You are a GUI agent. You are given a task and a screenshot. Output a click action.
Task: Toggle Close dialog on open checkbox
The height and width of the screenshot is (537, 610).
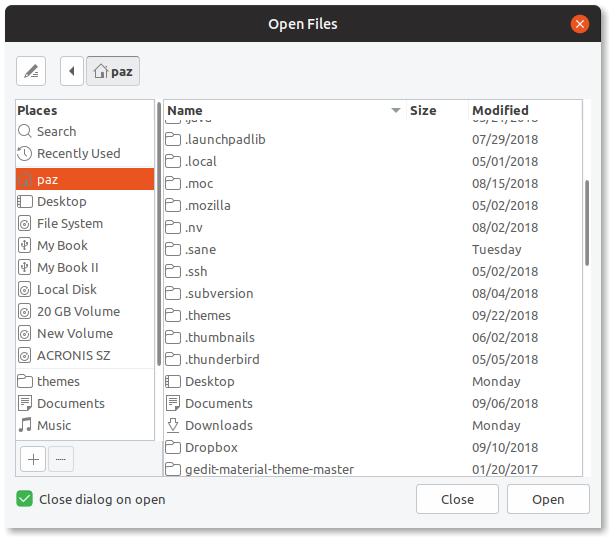coord(25,499)
